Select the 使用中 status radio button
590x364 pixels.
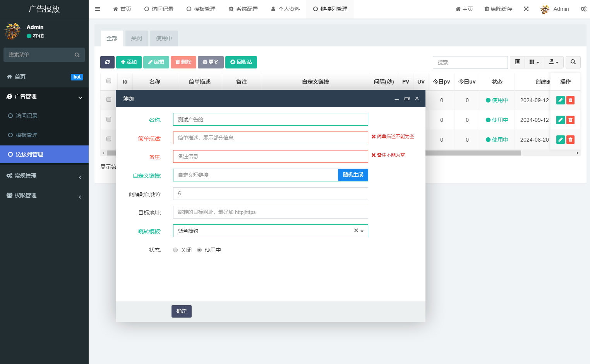[x=199, y=250]
